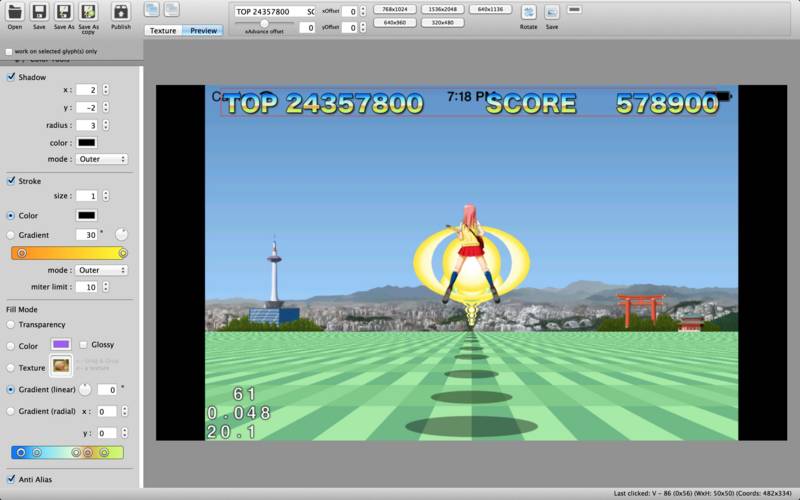The image size is (800, 500).
Task: Click the Open folder icon
Action: pos(15,12)
